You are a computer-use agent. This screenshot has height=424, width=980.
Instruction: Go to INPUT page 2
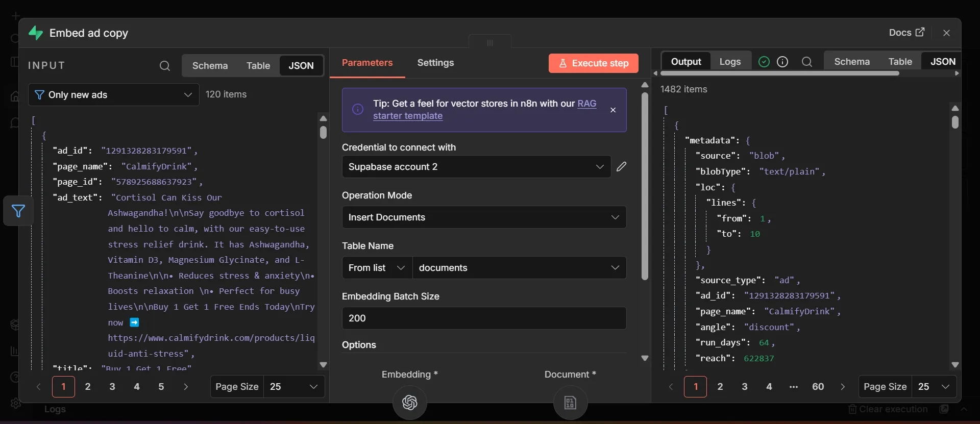88,387
